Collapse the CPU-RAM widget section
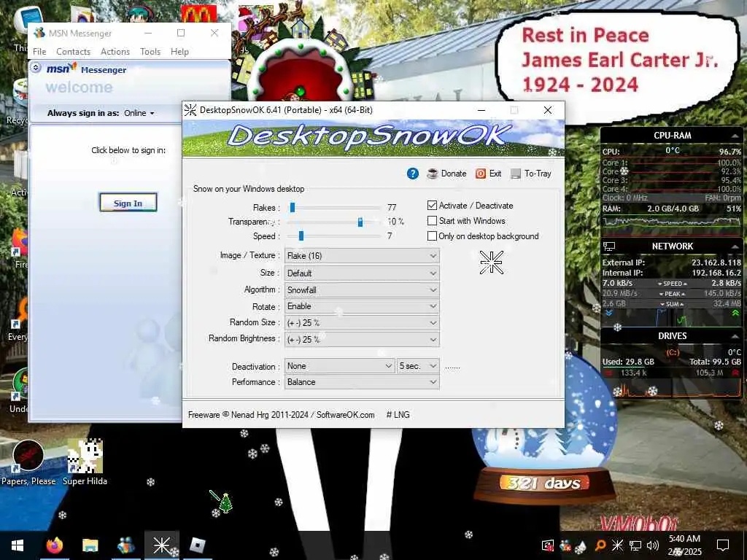This screenshot has width=747, height=560. tap(734, 136)
